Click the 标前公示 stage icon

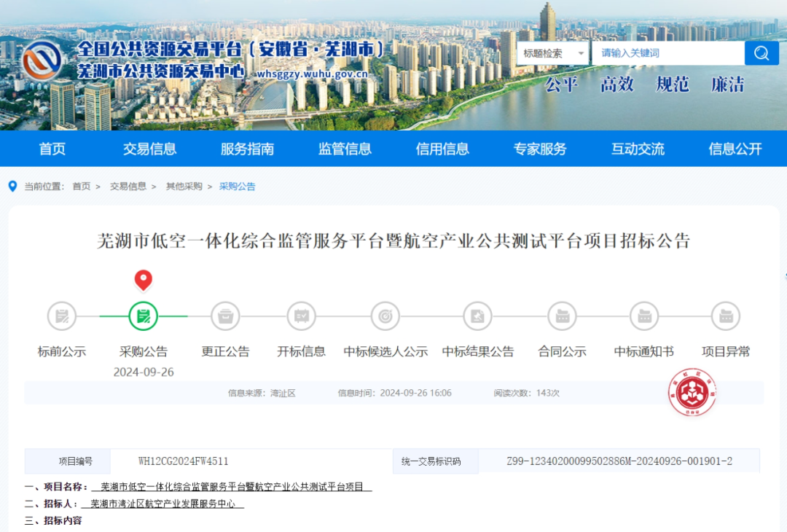pyautogui.click(x=61, y=316)
